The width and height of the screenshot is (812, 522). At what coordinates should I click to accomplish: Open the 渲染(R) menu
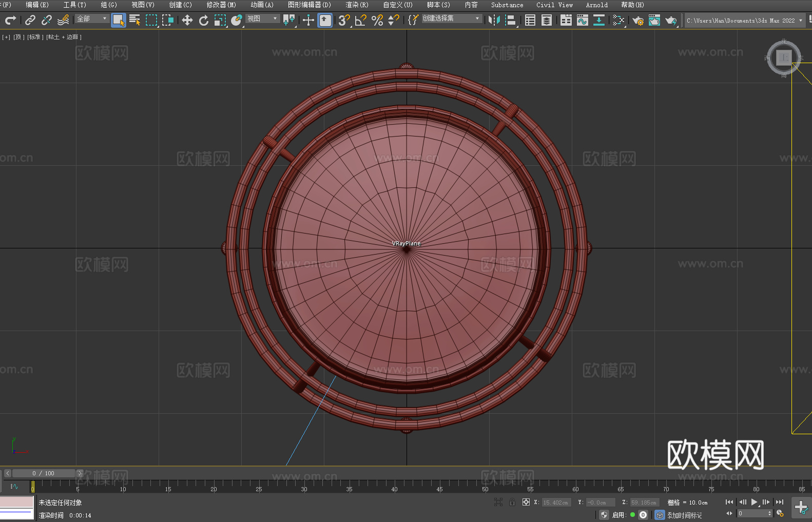point(357,5)
